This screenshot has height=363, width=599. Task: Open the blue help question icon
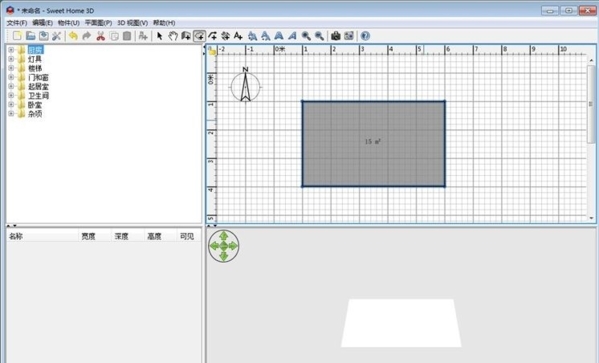tap(365, 36)
